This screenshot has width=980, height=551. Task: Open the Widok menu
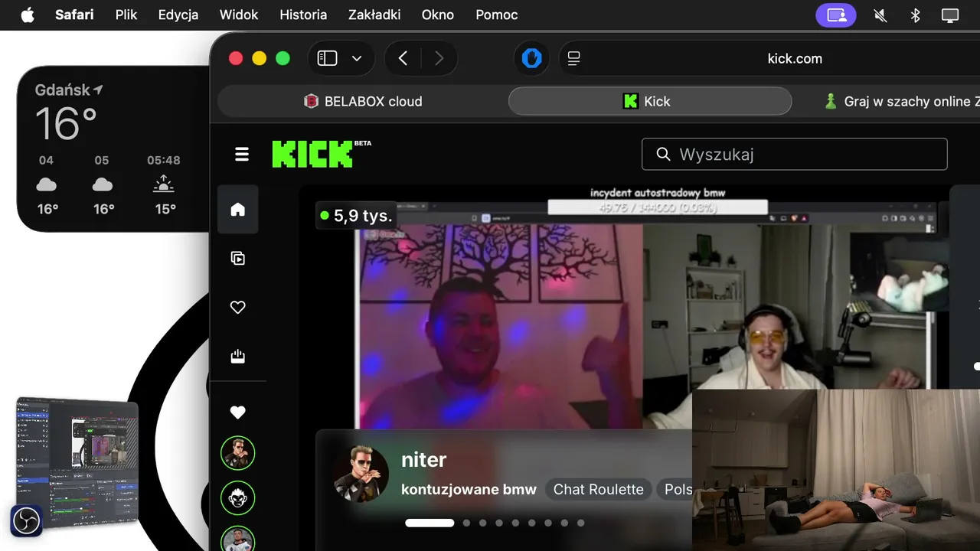[239, 15]
